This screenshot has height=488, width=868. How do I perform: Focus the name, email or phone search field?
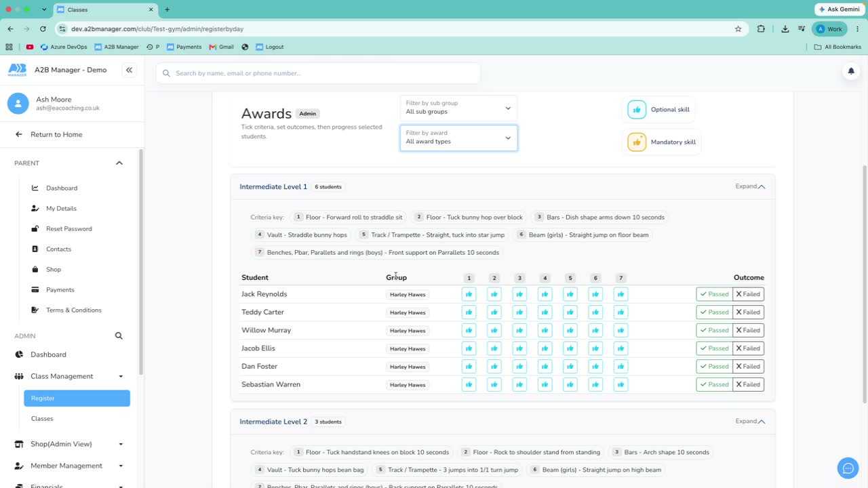click(x=318, y=73)
